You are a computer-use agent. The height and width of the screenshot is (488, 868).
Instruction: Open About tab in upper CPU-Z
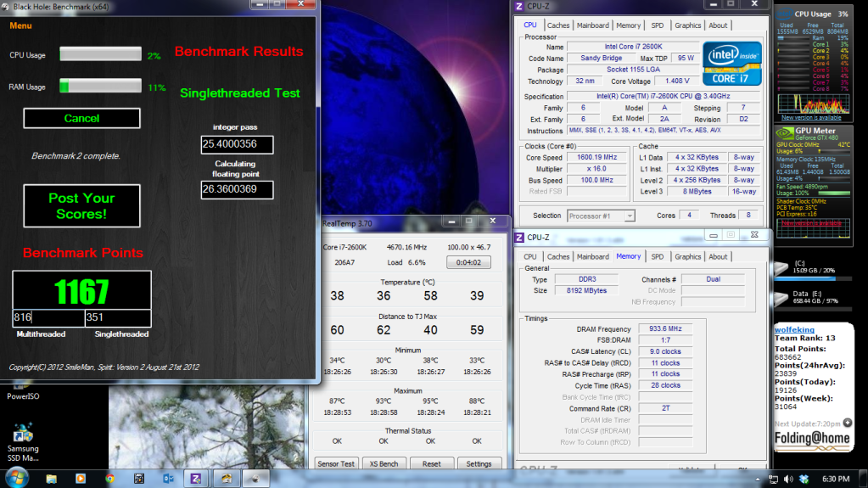pyautogui.click(x=718, y=25)
